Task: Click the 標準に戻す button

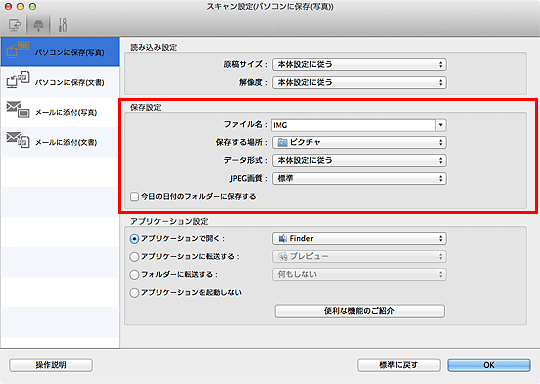Action: click(399, 365)
